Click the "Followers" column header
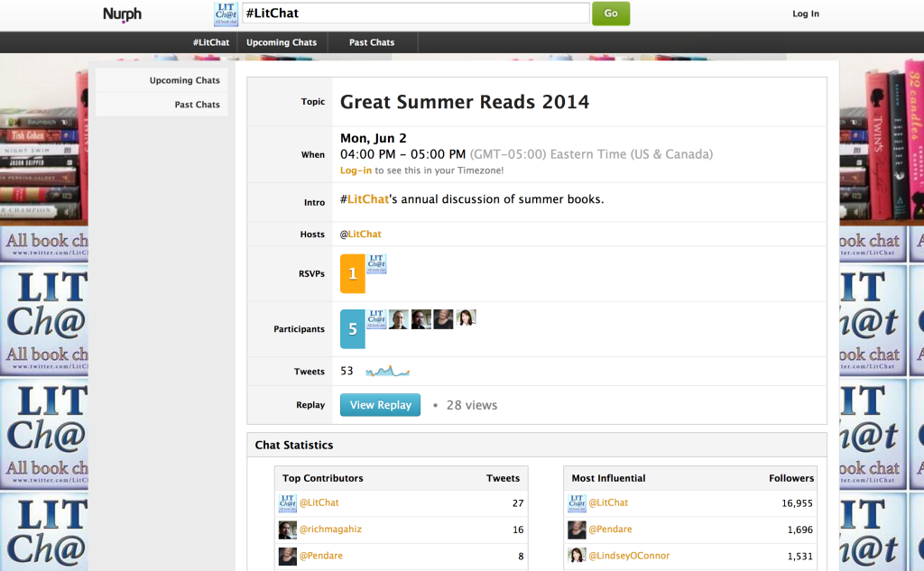Viewport: 924px width, 571px height. point(791,478)
